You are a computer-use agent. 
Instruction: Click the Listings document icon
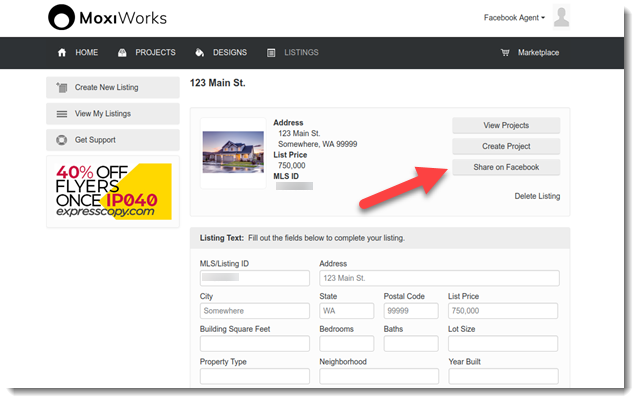[x=271, y=52]
